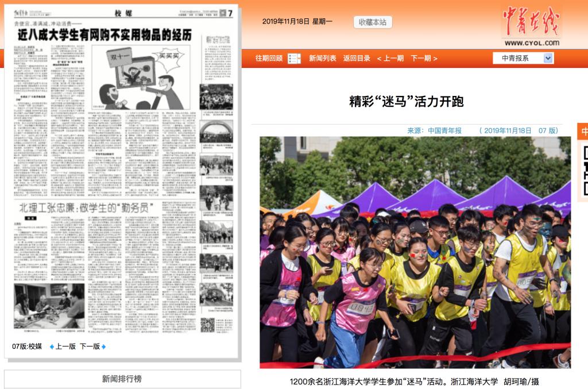588x389 pixels.
Task: Click the 下一版 right arrow icon
Action: pos(103,347)
